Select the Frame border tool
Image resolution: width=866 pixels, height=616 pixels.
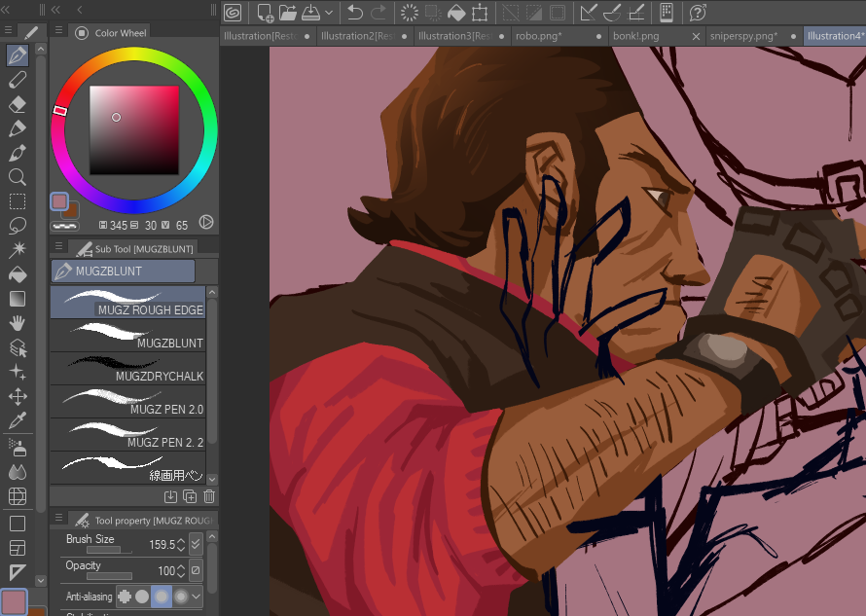point(18,548)
